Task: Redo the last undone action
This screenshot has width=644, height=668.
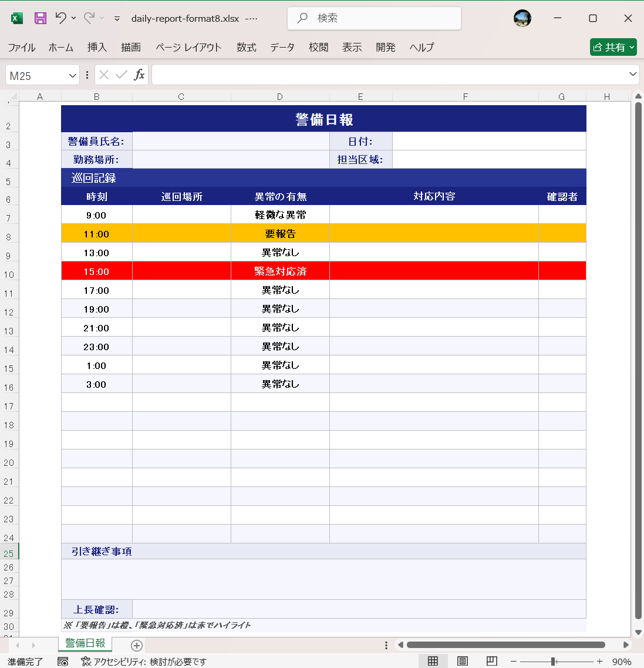Action: tap(89, 18)
